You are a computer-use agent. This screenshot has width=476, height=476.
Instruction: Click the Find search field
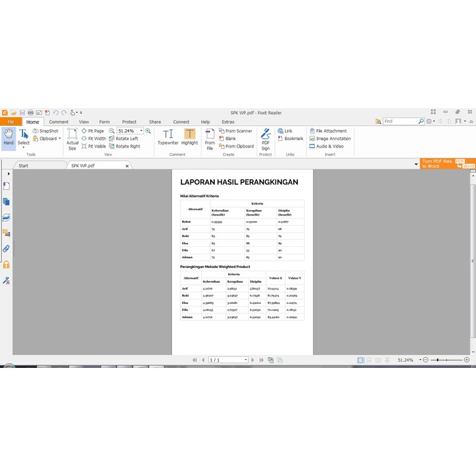pyautogui.click(x=401, y=121)
